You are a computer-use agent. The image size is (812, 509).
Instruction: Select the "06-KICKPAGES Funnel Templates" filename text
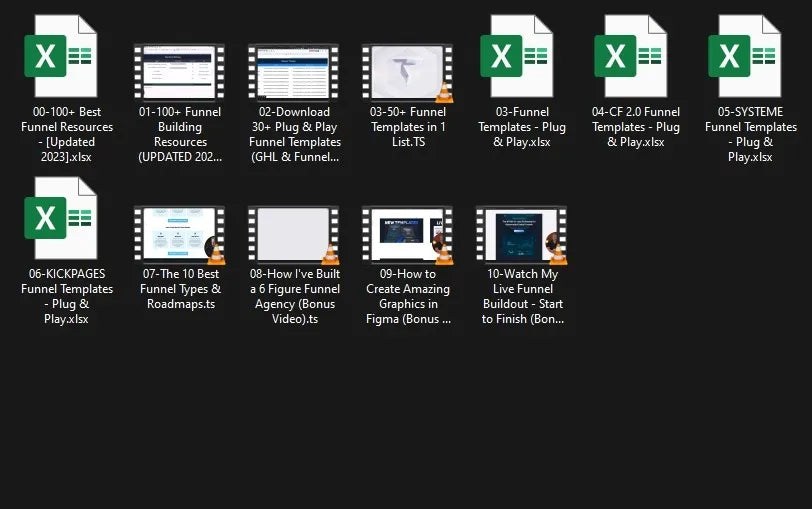(x=67, y=296)
